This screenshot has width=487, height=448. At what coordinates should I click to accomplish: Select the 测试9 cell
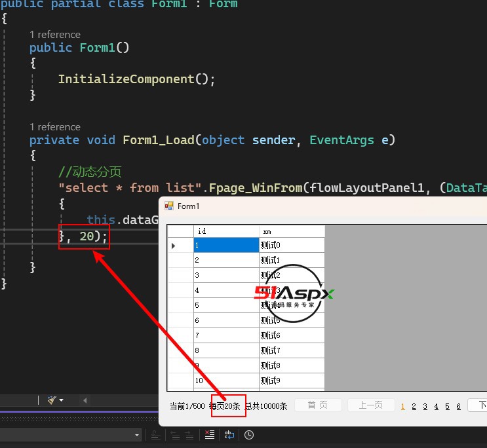pos(292,381)
